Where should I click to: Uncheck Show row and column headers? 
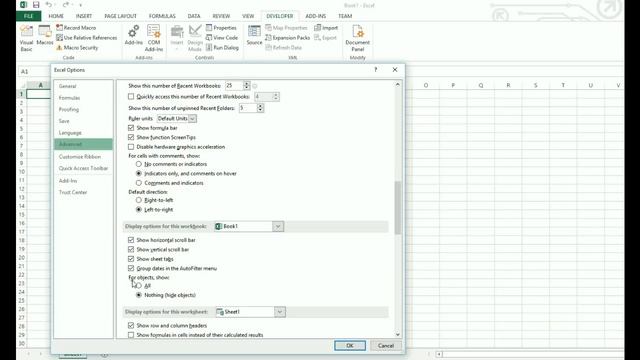pyautogui.click(x=131, y=325)
